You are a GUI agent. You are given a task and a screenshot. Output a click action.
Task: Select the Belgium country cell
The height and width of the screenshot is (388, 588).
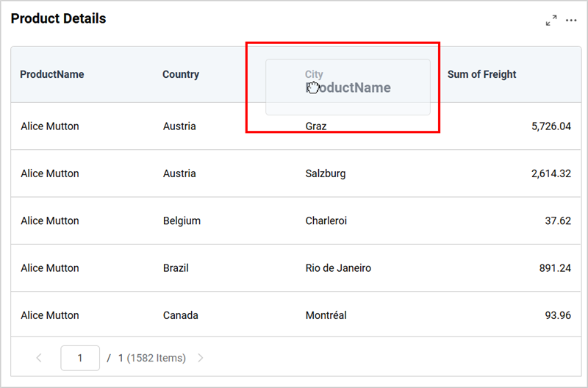click(182, 220)
